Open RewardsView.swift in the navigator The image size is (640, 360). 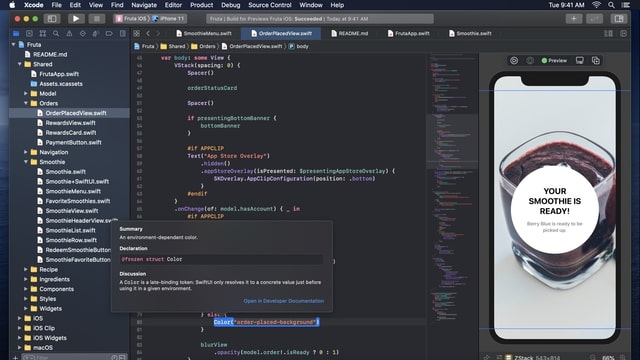(x=70, y=123)
